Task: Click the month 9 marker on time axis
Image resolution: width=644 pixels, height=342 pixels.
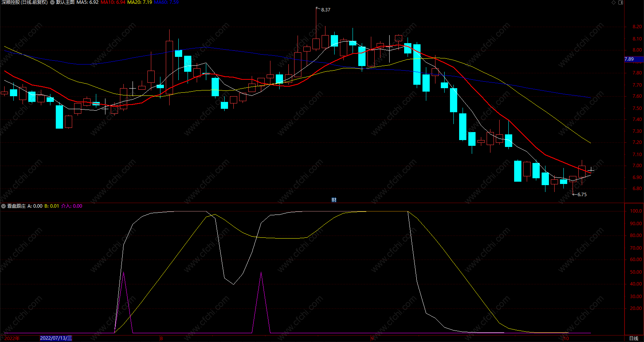Action: click(372, 339)
